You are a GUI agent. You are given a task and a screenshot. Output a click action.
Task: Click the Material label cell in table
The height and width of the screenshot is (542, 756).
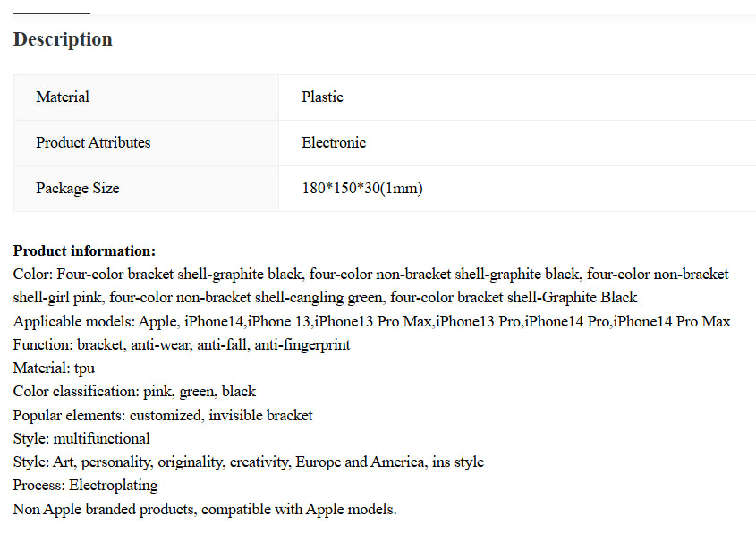63,97
